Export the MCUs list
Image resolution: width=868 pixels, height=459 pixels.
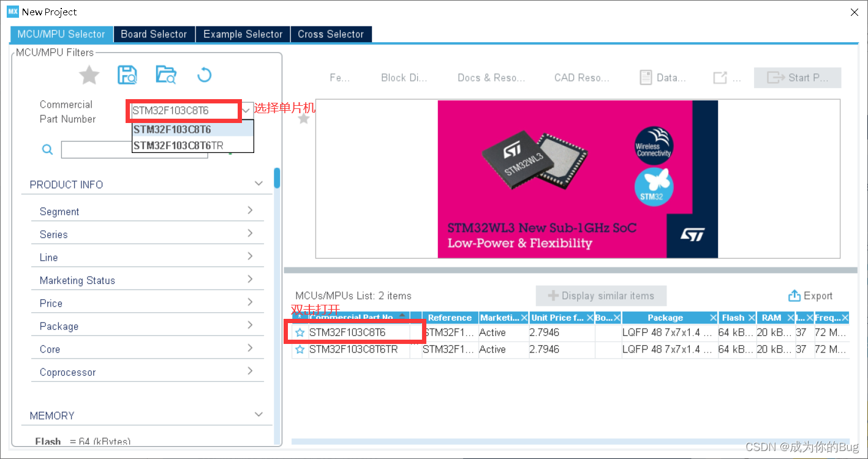(810, 296)
